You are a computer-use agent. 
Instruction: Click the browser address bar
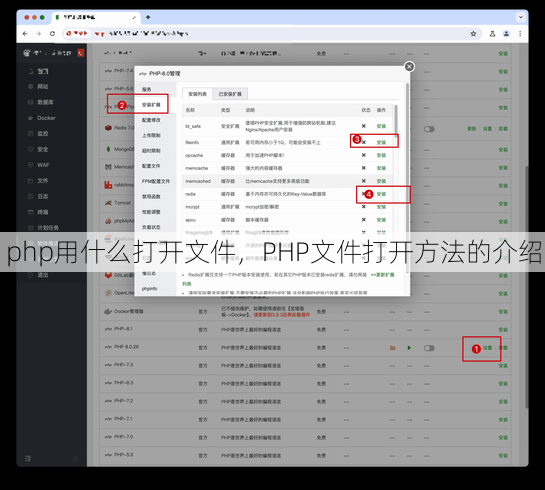[271, 34]
